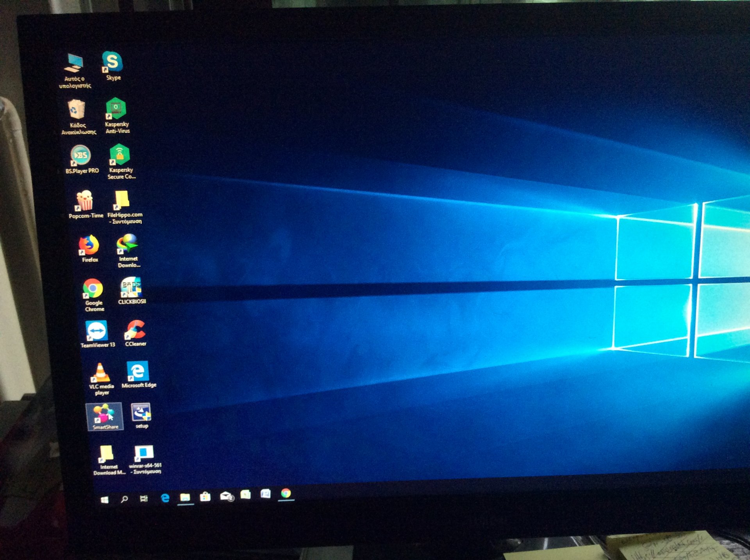Select the TeamViewer 13 shortcut
This screenshot has width=750, height=560.
[97, 334]
